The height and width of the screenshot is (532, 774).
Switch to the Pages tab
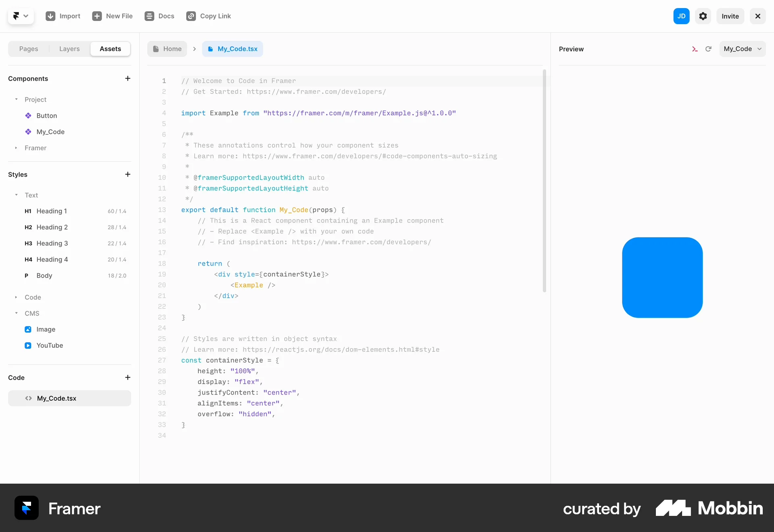pyautogui.click(x=29, y=49)
